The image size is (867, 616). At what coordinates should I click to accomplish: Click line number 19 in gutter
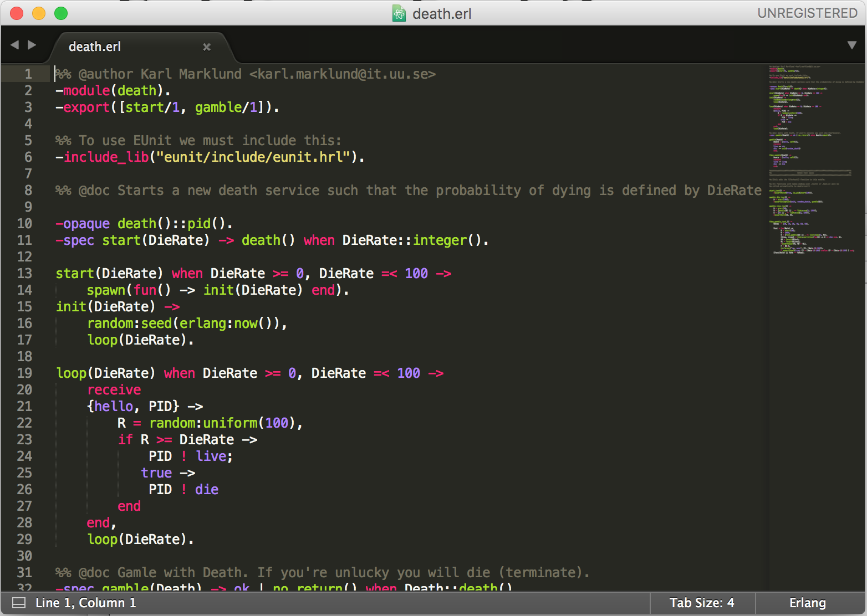(25, 373)
